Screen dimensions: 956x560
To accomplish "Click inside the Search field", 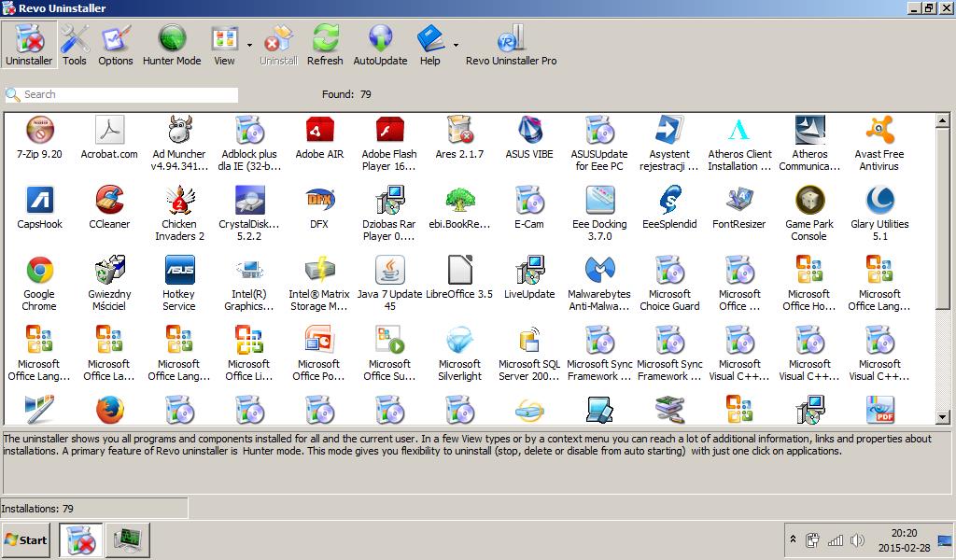I will pos(121,94).
